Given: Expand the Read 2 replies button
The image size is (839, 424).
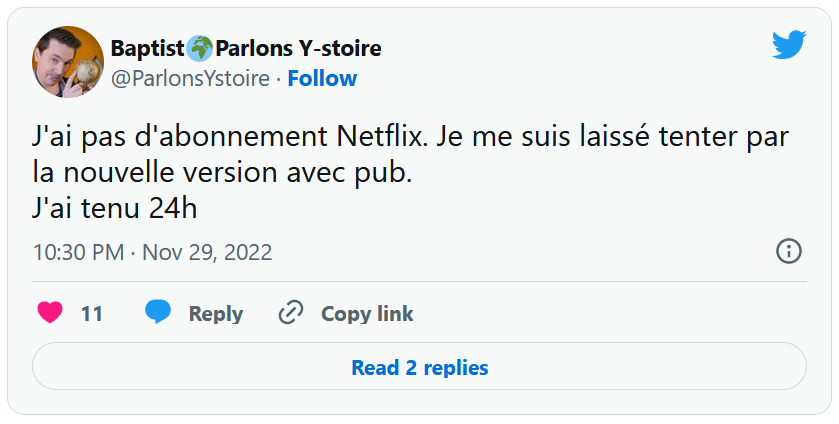Looking at the screenshot, I should tap(420, 367).
